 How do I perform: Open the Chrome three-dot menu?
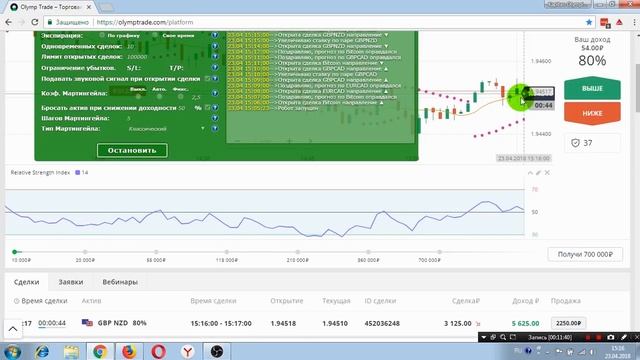tap(634, 22)
